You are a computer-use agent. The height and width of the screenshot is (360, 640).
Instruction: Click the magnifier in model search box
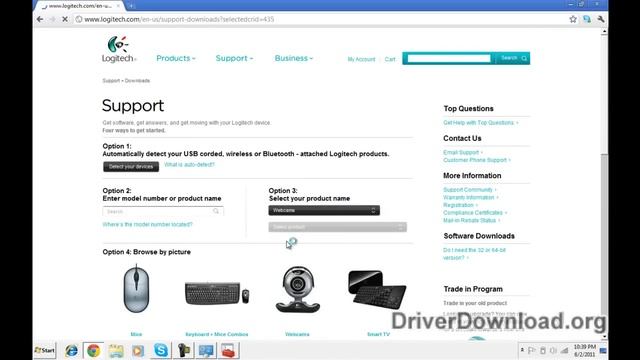tap(216, 211)
